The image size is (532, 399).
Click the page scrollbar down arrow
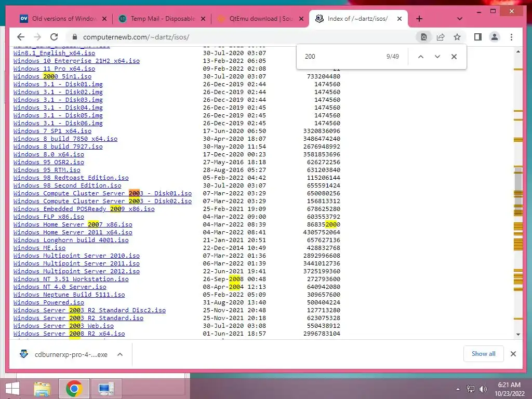tap(518, 334)
